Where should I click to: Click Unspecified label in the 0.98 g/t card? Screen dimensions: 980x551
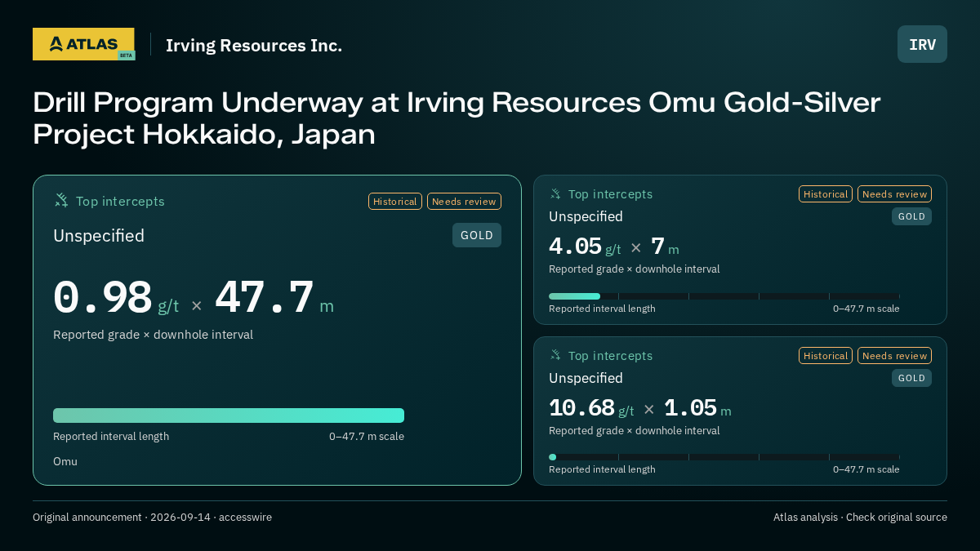click(99, 236)
